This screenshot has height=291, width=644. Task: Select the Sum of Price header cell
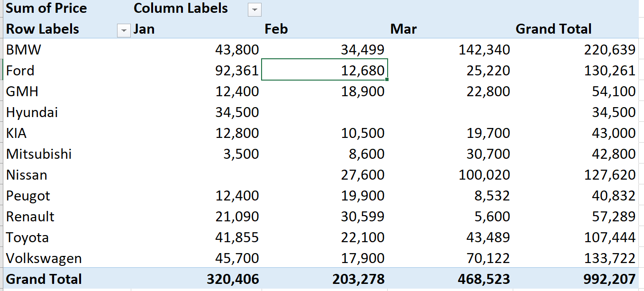tap(46, 8)
